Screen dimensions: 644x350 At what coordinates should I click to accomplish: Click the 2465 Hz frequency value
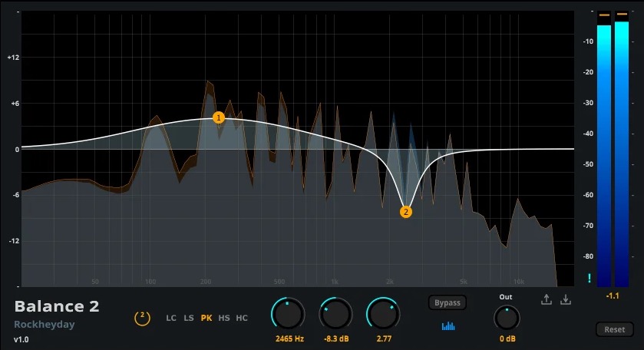point(289,339)
